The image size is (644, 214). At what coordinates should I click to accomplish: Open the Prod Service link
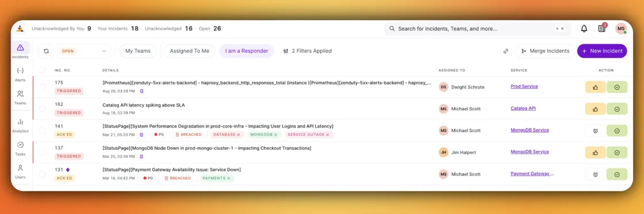point(524,86)
